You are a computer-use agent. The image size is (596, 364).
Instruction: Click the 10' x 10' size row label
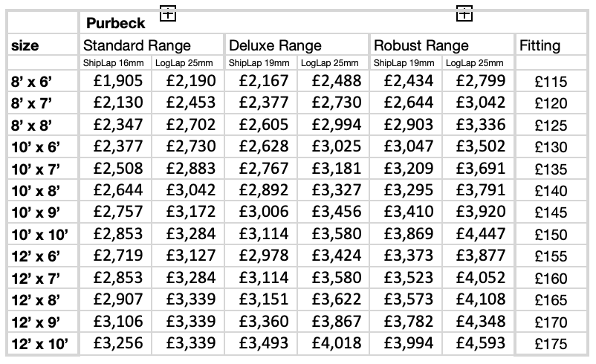pyautogui.click(x=40, y=236)
